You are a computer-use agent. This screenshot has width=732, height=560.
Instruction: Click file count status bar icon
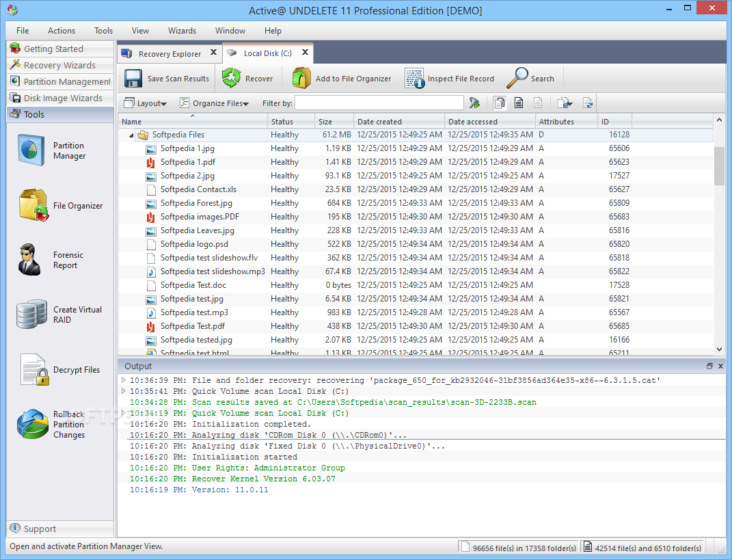(x=464, y=547)
